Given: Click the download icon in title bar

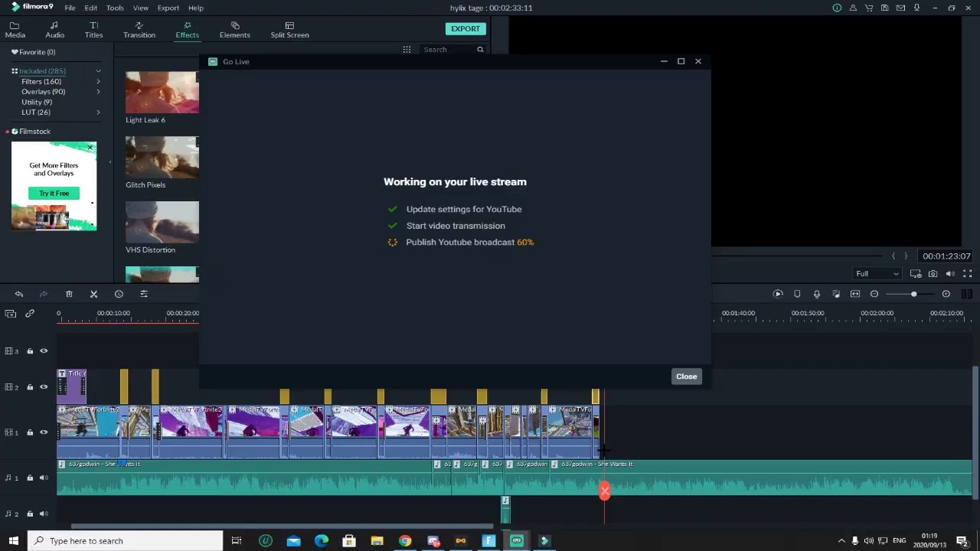Looking at the screenshot, I should [917, 8].
